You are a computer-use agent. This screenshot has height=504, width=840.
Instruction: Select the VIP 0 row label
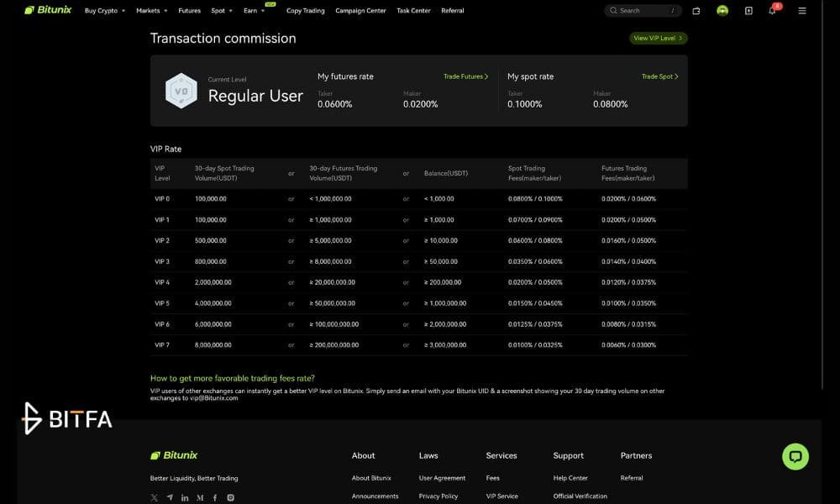tap(162, 199)
